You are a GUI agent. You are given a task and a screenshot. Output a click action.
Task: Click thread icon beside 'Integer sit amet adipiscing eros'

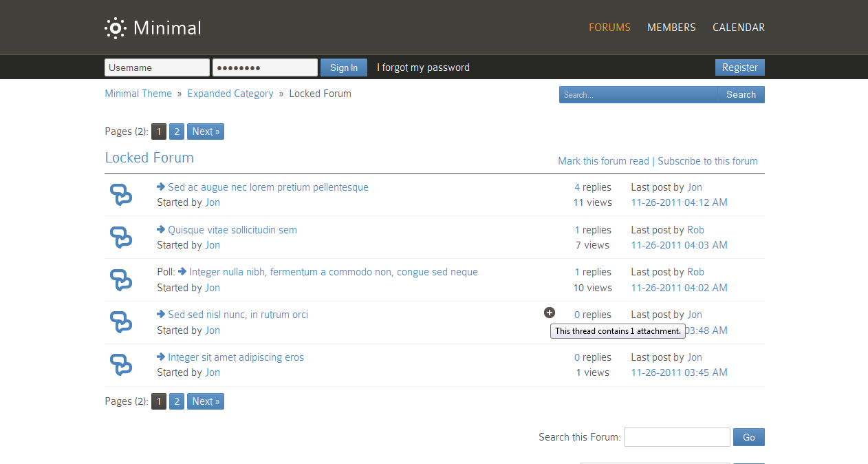coord(121,365)
